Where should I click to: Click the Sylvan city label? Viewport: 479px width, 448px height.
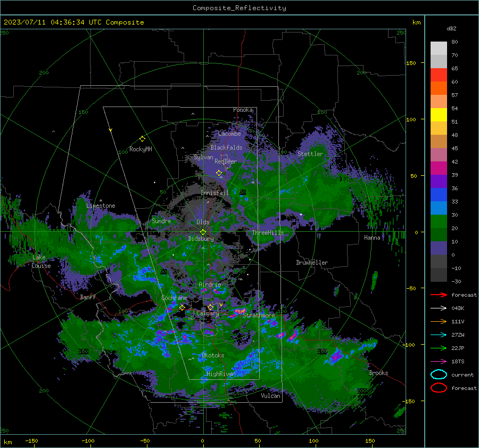pos(203,157)
